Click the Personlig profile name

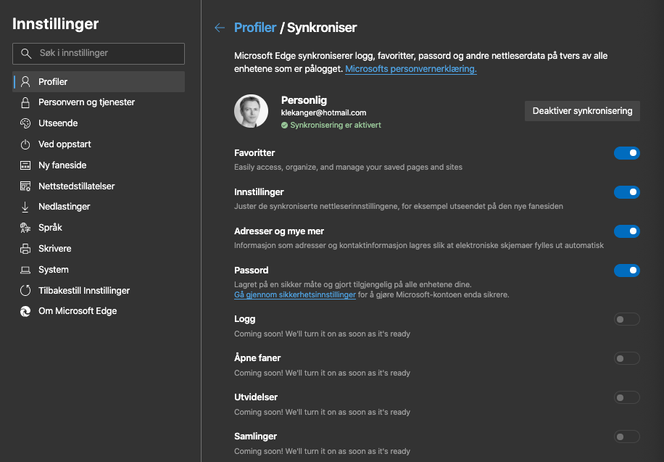coord(304,100)
